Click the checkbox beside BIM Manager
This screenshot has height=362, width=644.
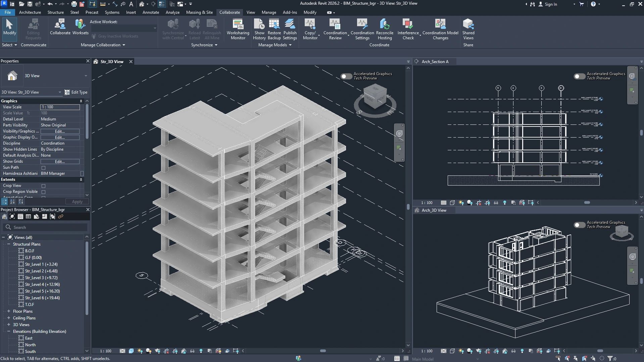pos(82,173)
